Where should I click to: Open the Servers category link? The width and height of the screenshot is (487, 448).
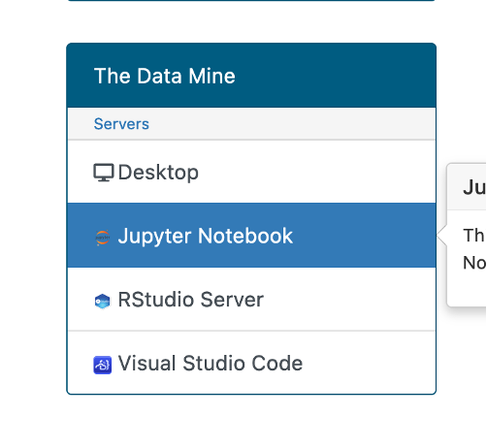point(121,124)
